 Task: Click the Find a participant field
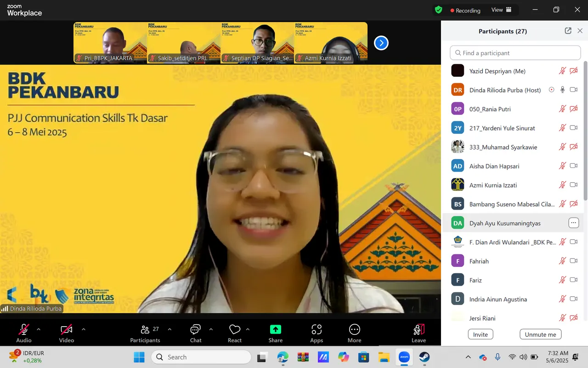515,53
